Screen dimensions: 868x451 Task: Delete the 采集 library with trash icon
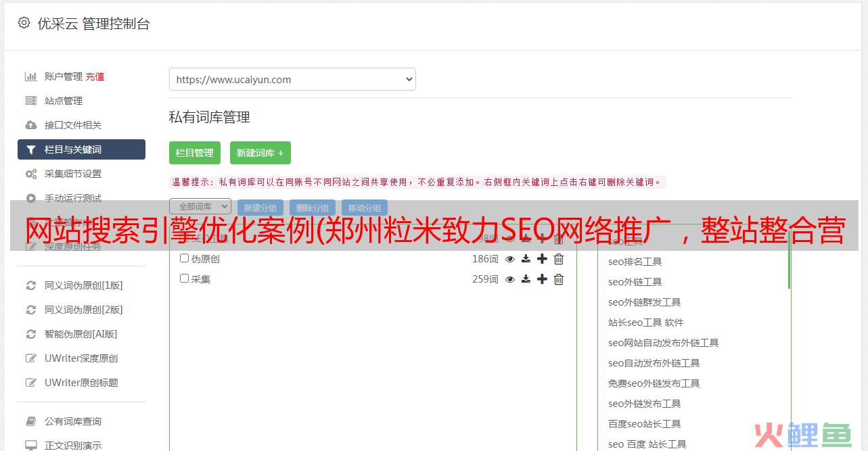pos(559,279)
